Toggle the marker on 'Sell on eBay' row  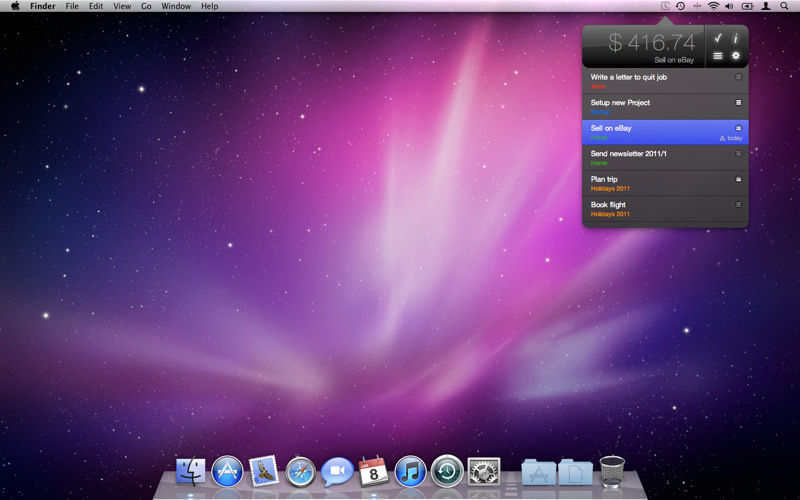click(x=738, y=128)
